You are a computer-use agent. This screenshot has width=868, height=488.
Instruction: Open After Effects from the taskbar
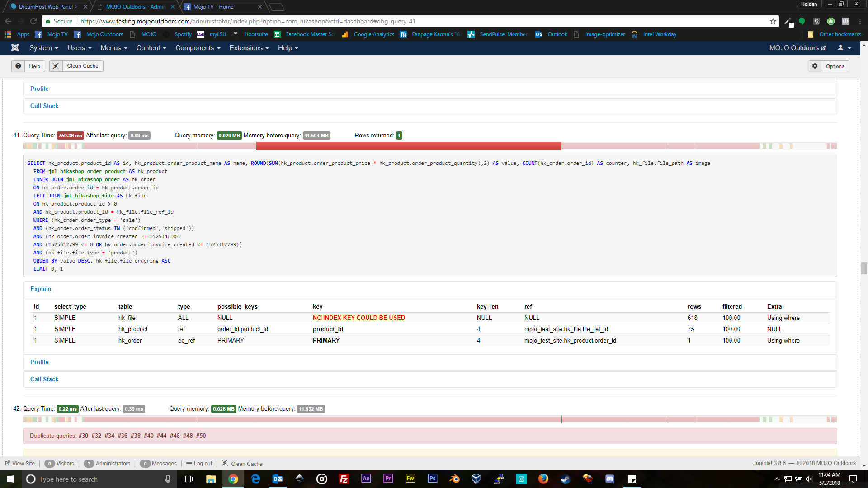coord(366,479)
